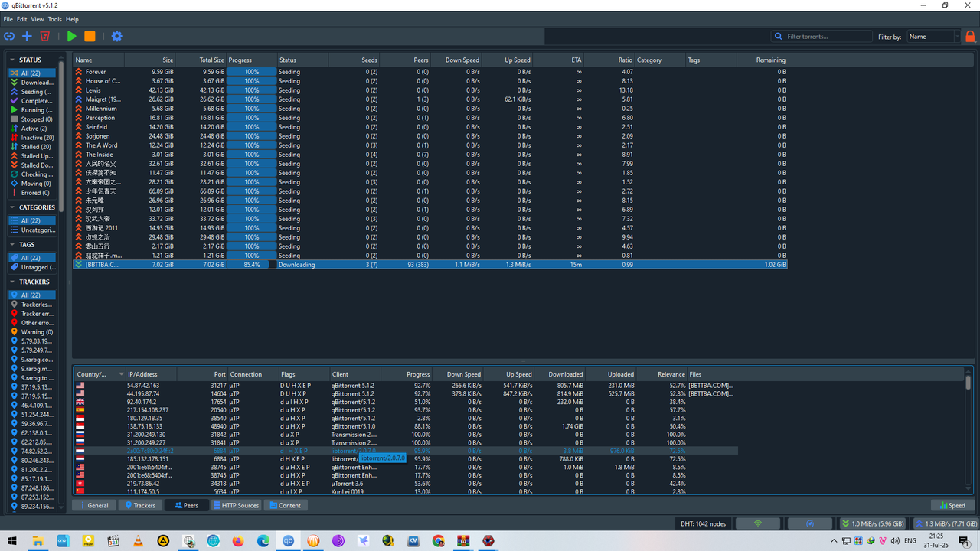Select the Stopped (0) status filter
The image size is (980, 551).
pyautogui.click(x=32, y=119)
